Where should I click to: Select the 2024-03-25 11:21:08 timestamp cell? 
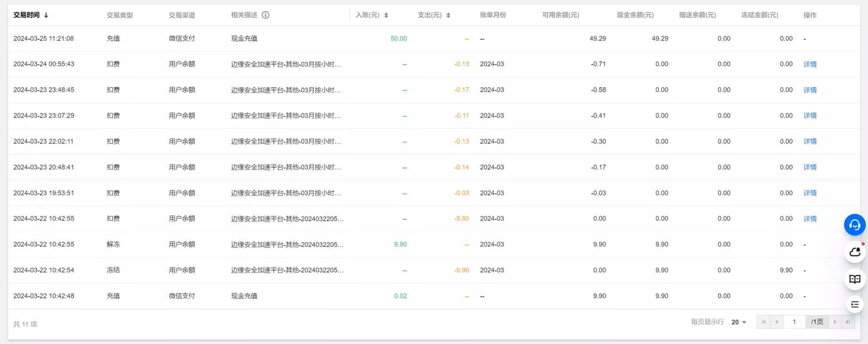43,38
